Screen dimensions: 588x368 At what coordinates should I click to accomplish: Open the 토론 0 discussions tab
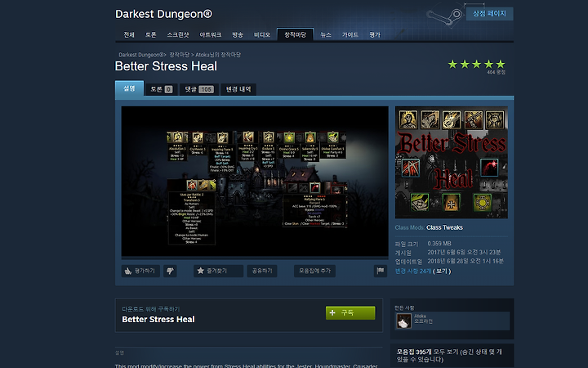tap(161, 89)
